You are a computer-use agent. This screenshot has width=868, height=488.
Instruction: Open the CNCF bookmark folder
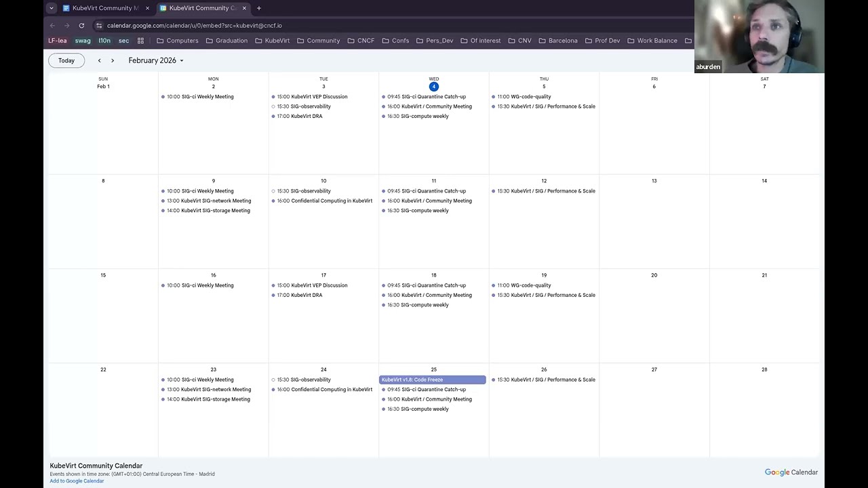click(361, 41)
